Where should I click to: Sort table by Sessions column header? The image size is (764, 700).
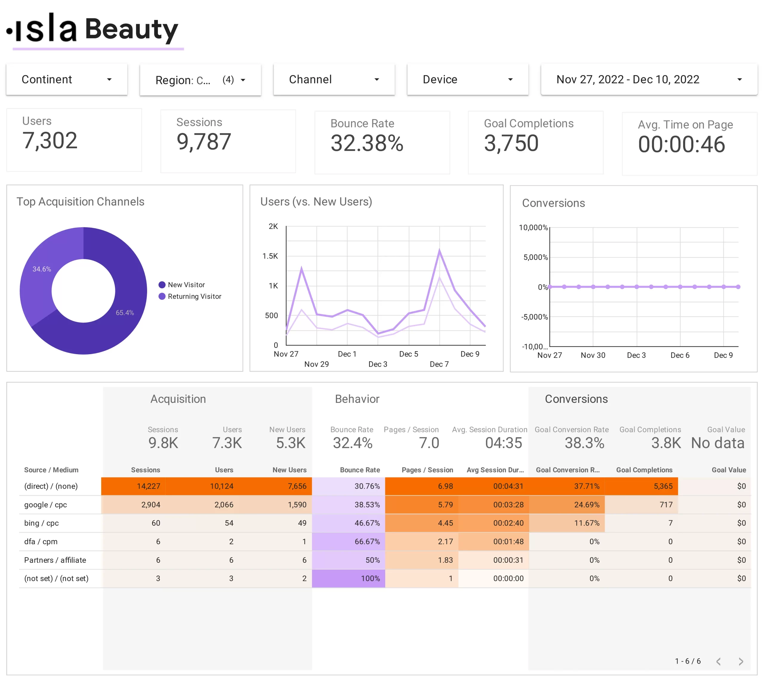pyautogui.click(x=146, y=470)
